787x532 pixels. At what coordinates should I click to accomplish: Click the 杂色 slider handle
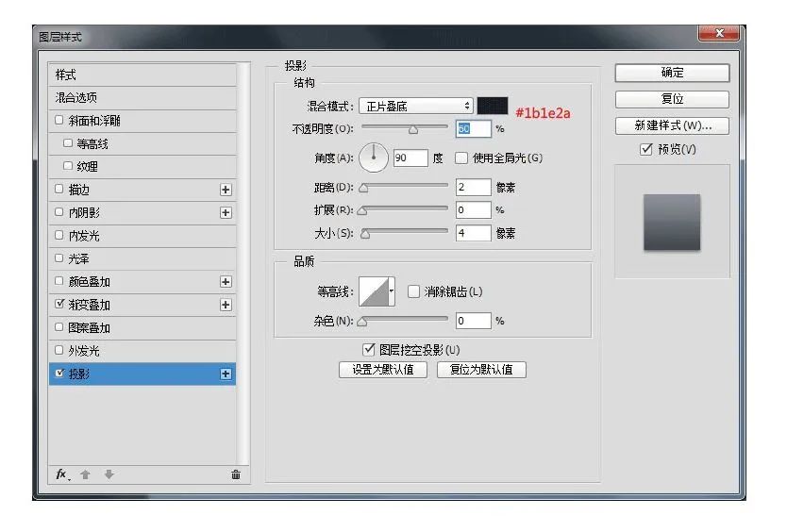pyautogui.click(x=361, y=322)
